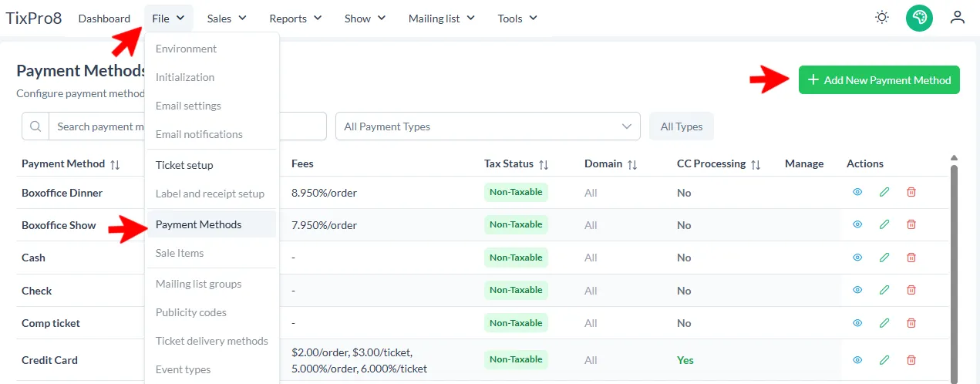
Task: Select Sale Items menu item
Action: click(x=212, y=253)
